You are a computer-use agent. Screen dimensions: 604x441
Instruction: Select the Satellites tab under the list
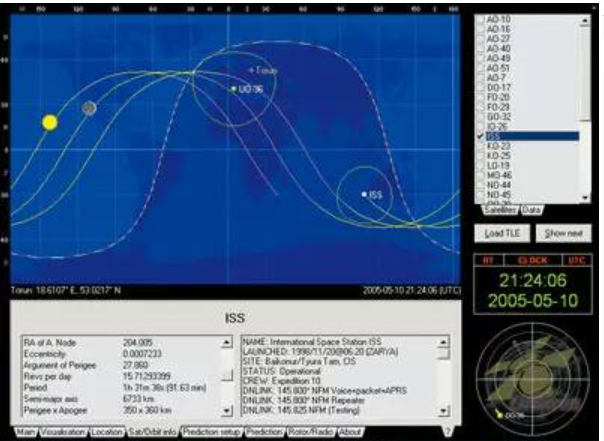click(500, 210)
